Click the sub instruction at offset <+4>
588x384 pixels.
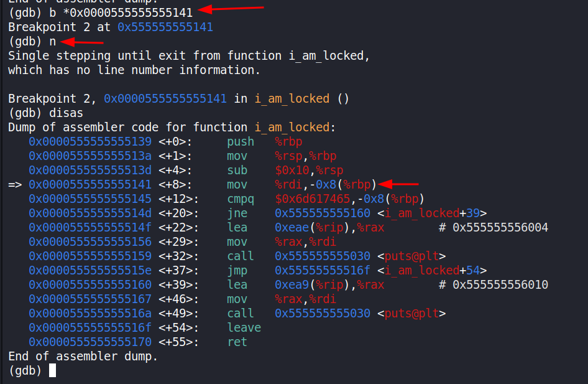237,170
